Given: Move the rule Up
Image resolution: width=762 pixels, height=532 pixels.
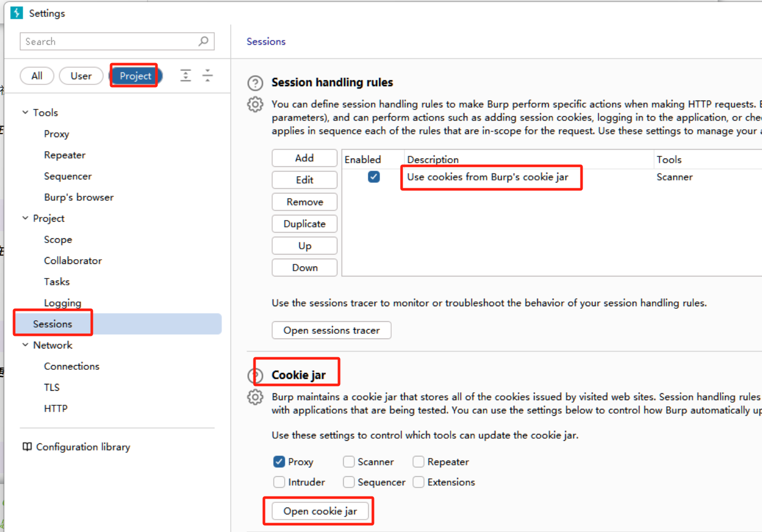Looking at the screenshot, I should (305, 246).
